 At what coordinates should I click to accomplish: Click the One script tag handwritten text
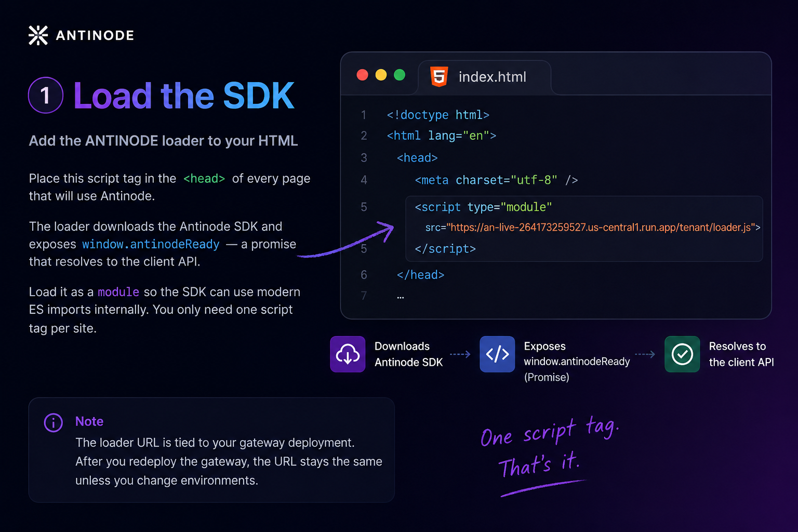click(550, 431)
